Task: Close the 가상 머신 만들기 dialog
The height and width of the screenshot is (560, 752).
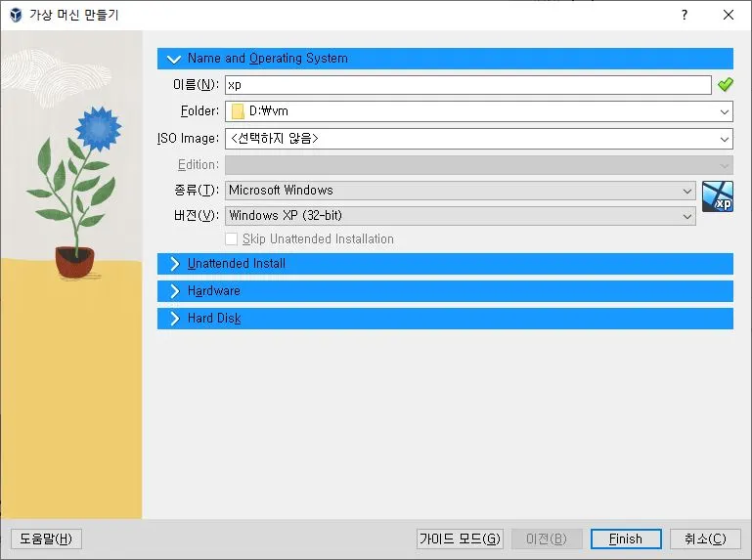Action: tap(728, 15)
